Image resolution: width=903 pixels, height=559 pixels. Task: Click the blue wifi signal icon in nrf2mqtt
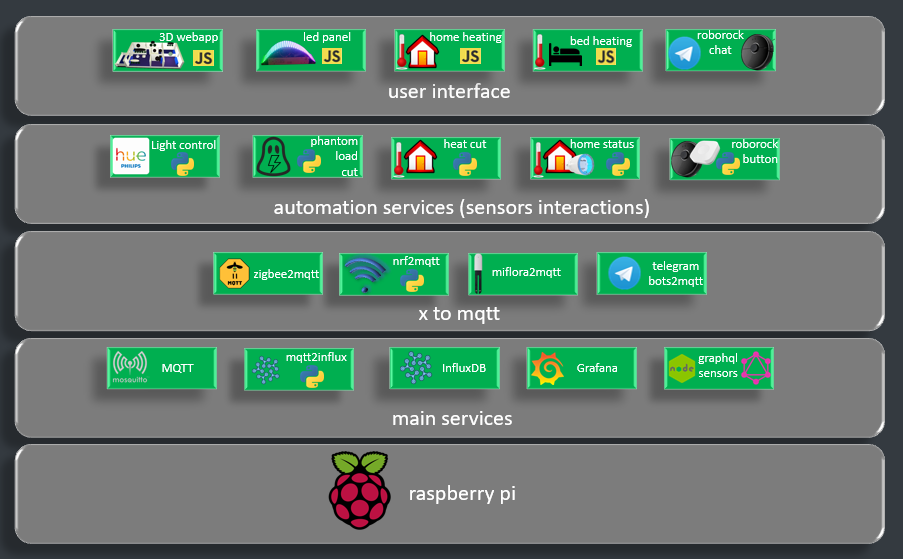pos(365,274)
